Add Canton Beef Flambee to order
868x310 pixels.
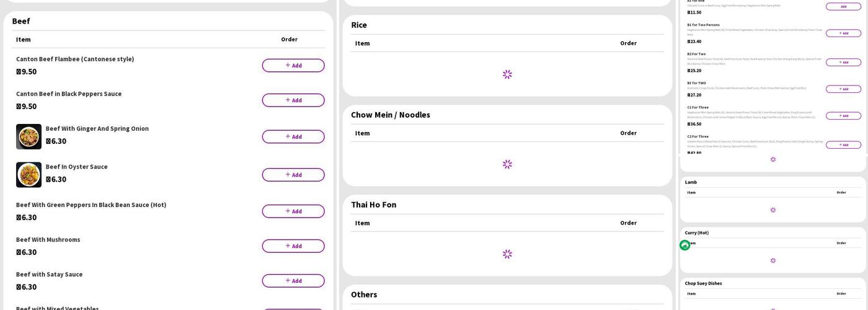click(293, 66)
